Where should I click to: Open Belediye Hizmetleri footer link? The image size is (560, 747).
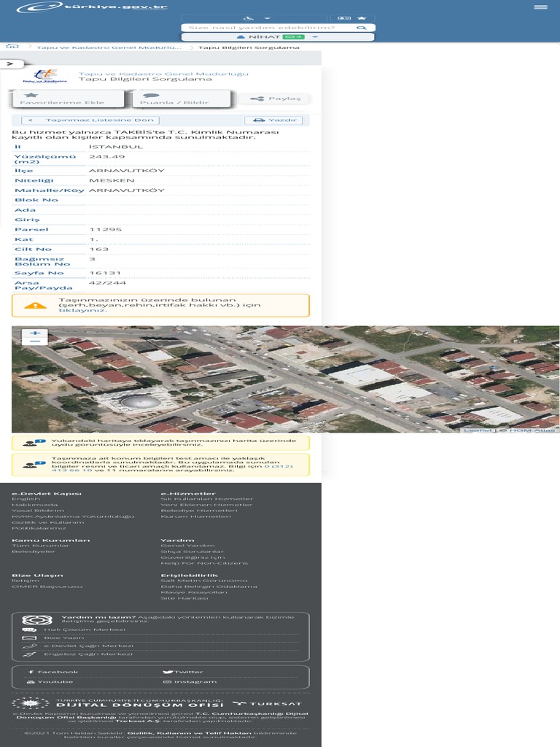[199, 510]
